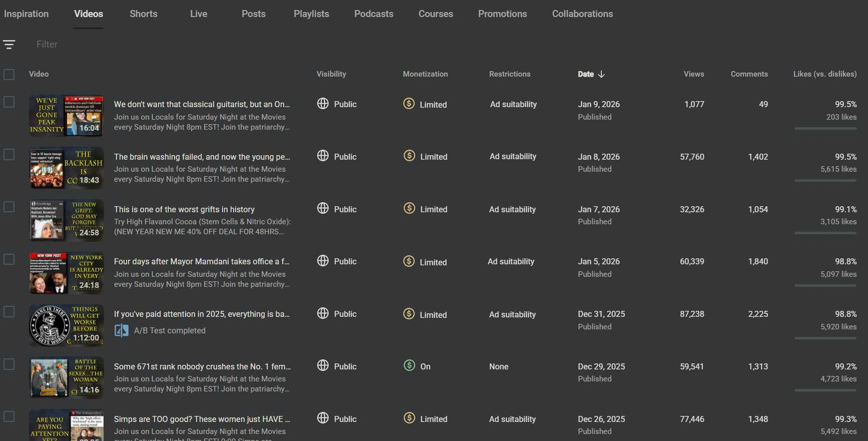Open Limited monetization dropdown for Dec 26 video
This screenshot has width=868, height=441.
[x=433, y=419]
